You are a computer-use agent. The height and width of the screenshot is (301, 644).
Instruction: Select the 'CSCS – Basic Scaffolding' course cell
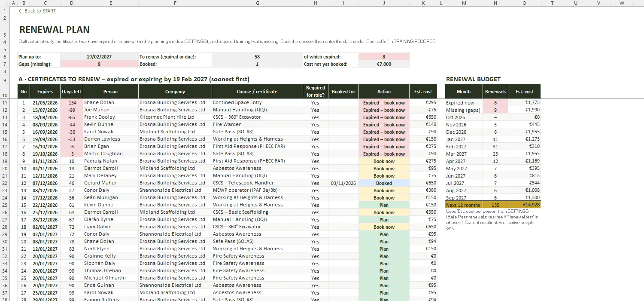pyautogui.click(x=257, y=212)
